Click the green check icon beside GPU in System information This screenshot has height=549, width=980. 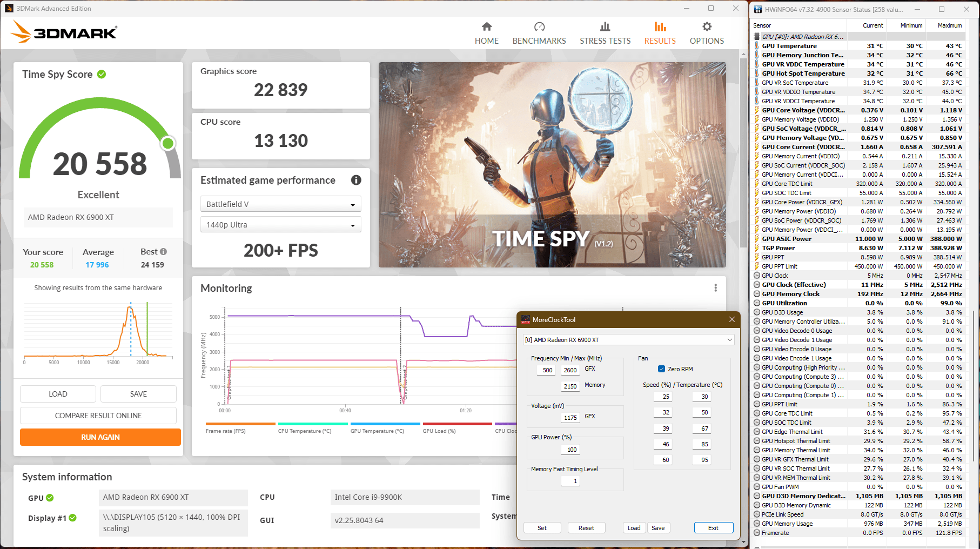click(x=50, y=498)
